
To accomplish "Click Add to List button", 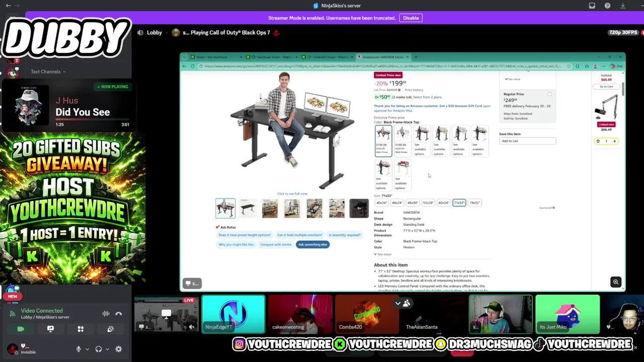I will 527,141.
